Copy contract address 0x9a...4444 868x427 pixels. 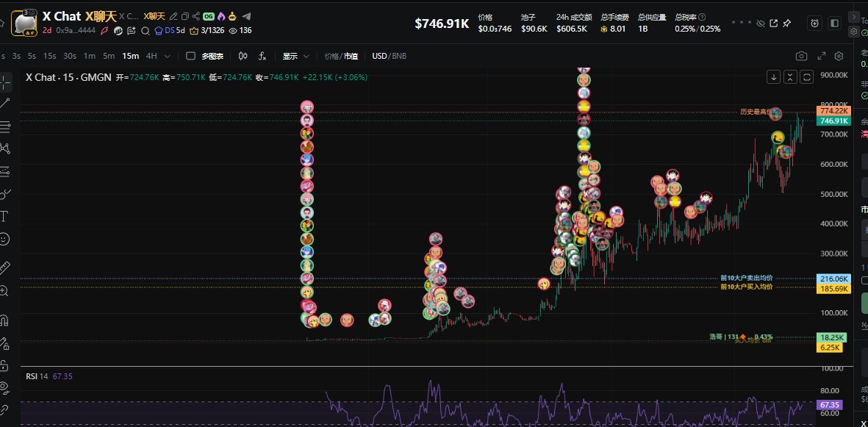[76, 30]
